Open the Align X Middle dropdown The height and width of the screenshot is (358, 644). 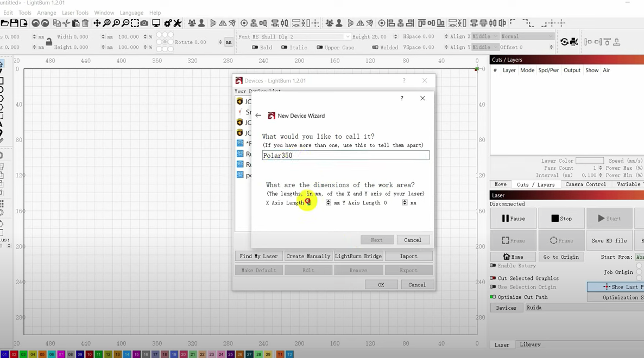click(485, 36)
